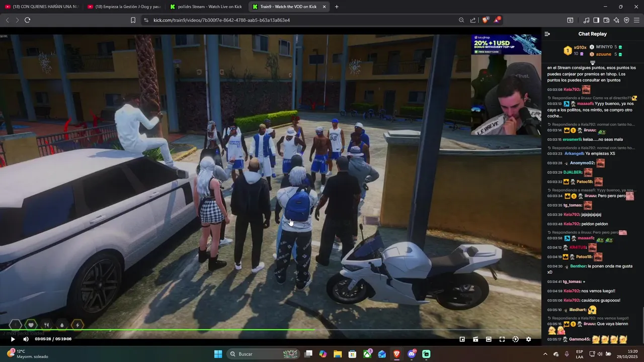Reload the current page
644x362 pixels.
tap(28, 20)
